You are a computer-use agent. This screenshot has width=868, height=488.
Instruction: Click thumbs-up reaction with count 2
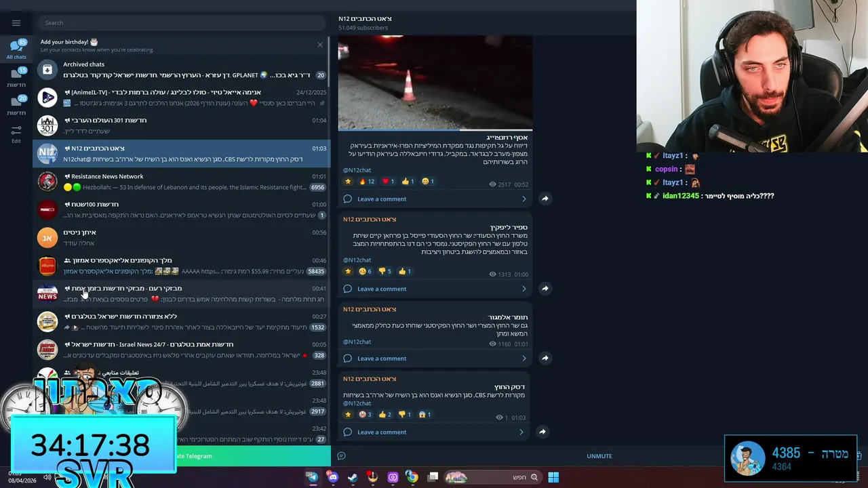pyautogui.click(x=384, y=414)
